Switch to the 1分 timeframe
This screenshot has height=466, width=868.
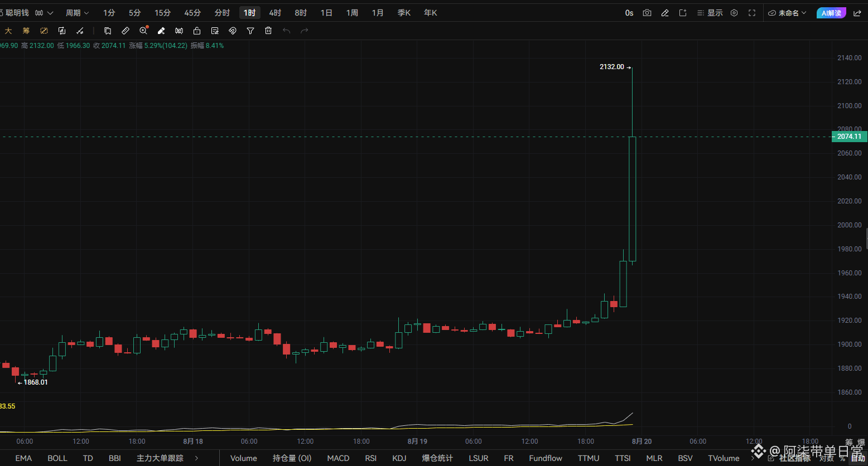pyautogui.click(x=109, y=13)
